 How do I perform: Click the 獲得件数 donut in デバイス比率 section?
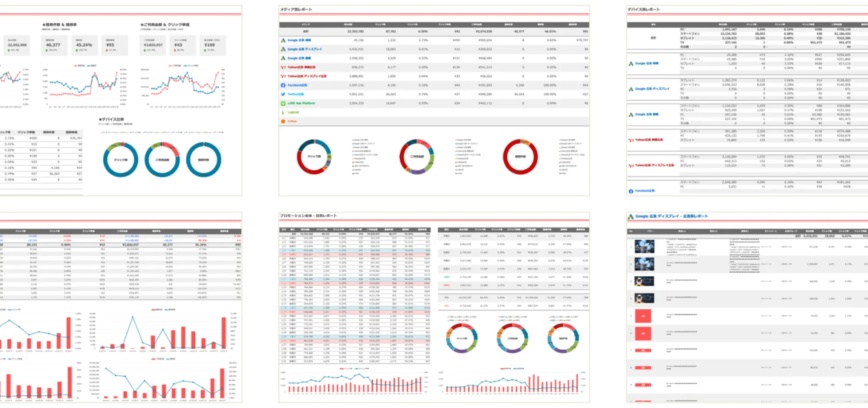pos(204,160)
